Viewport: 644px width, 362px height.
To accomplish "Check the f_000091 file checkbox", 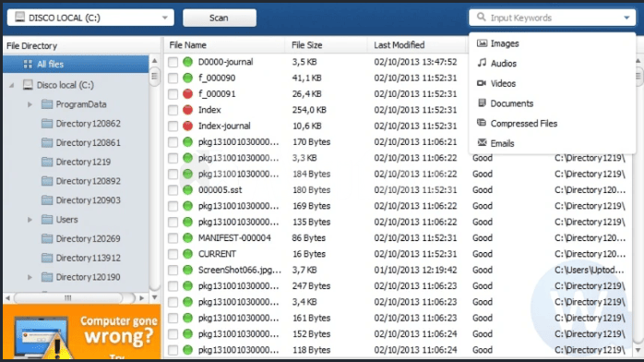I will (x=173, y=94).
